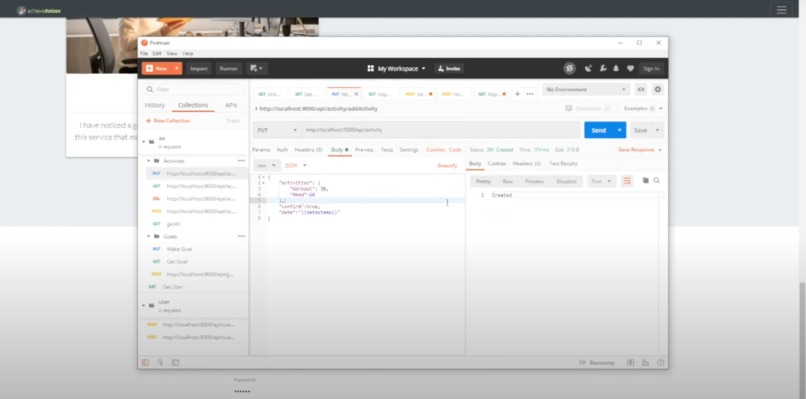806x399 pixels.
Task: Click the Goals folder three-dots menu
Action: (241, 237)
